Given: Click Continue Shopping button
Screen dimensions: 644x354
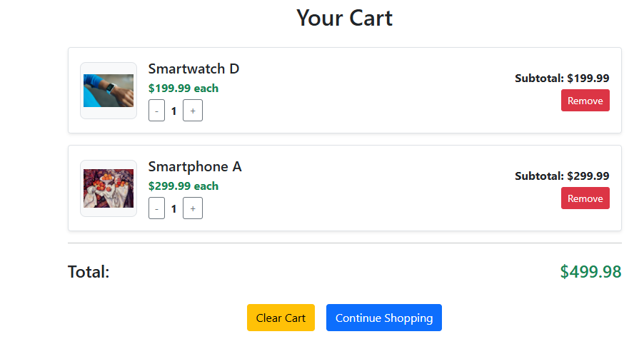Looking at the screenshot, I should [x=383, y=318].
